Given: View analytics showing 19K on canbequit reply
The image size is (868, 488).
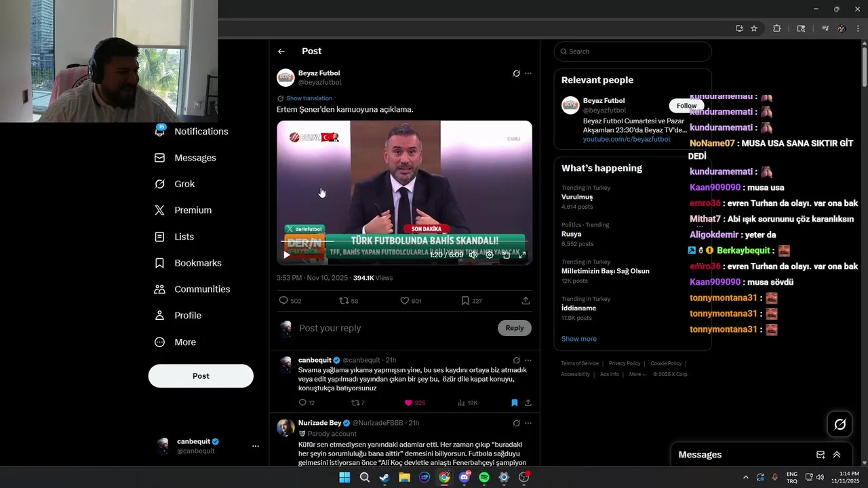Looking at the screenshot, I should (x=467, y=403).
